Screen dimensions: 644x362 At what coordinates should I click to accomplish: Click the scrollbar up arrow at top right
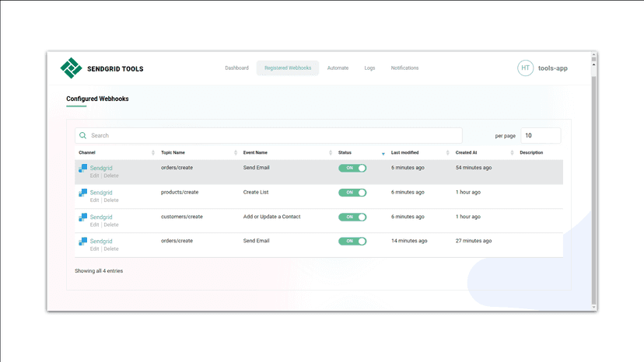593,54
